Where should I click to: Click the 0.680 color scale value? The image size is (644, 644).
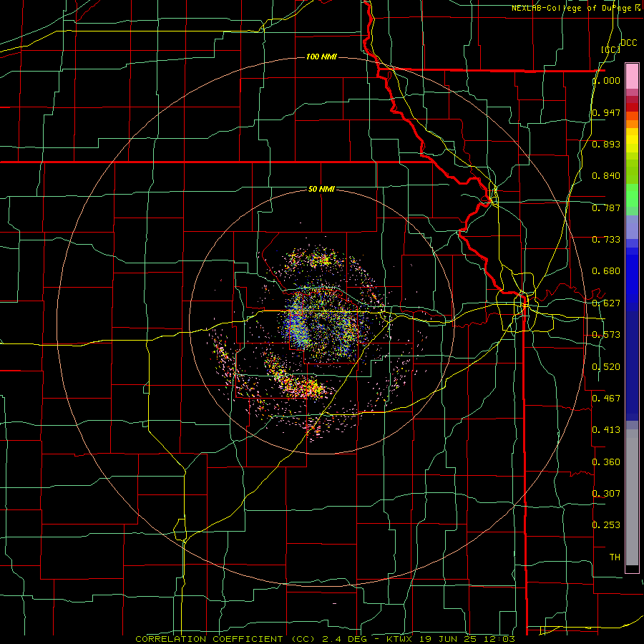pyautogui.click(x=606, y=271)
